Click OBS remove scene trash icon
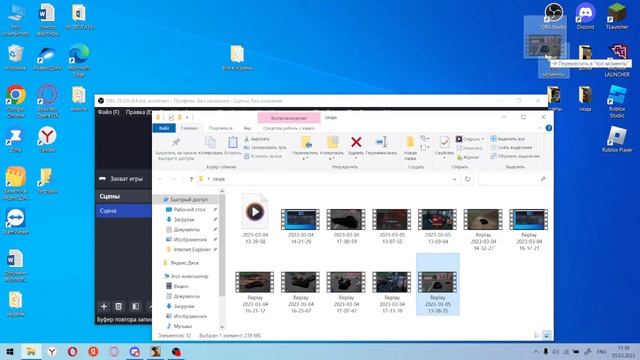640x360 pixels. (118, 306)
